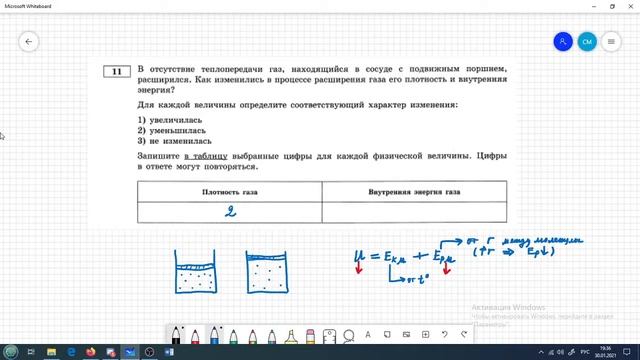This screenshot has height=360, width=640.
Task: Click option '2) уменьшилась'
Action: 171,131
